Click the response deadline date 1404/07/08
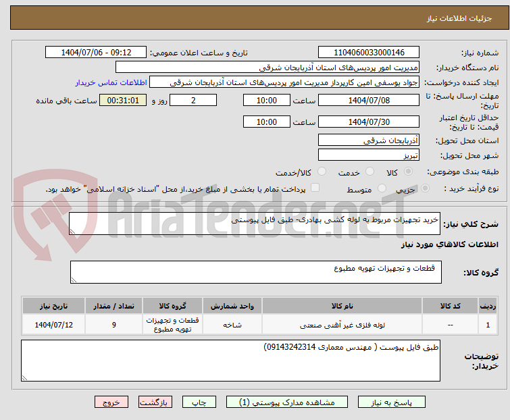510x420 pixels. (x=369, y=100)
